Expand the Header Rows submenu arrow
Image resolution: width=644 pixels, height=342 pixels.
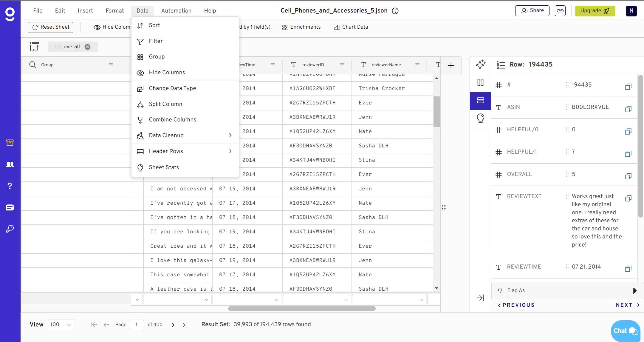click(x=230, y=151)
